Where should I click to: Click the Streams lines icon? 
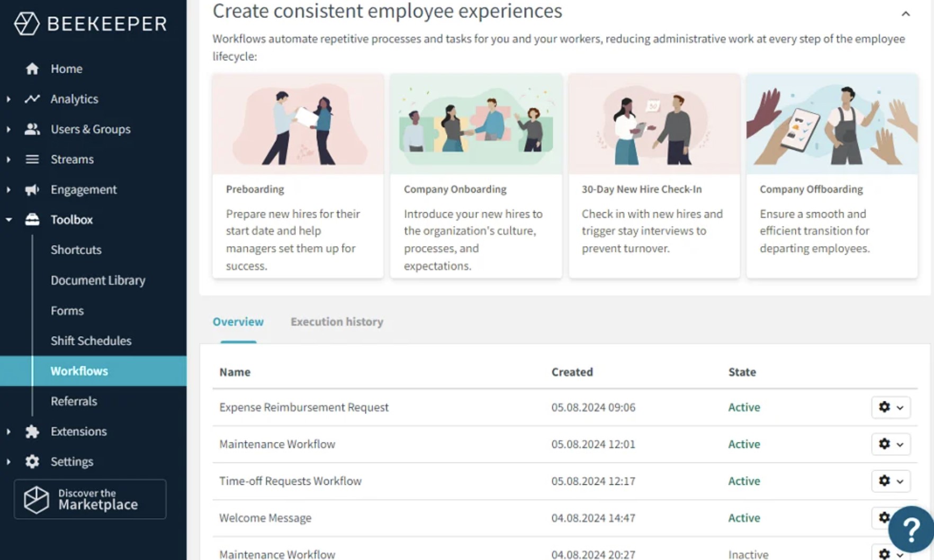(x=32, y=159)
